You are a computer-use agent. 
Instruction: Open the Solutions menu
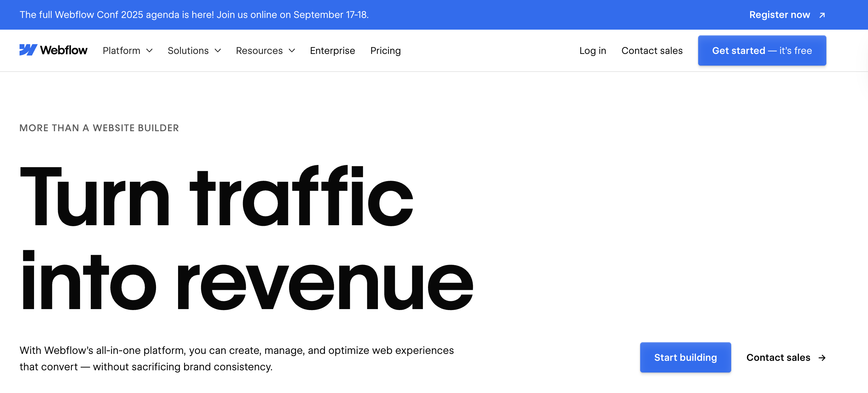pos(188,50)
